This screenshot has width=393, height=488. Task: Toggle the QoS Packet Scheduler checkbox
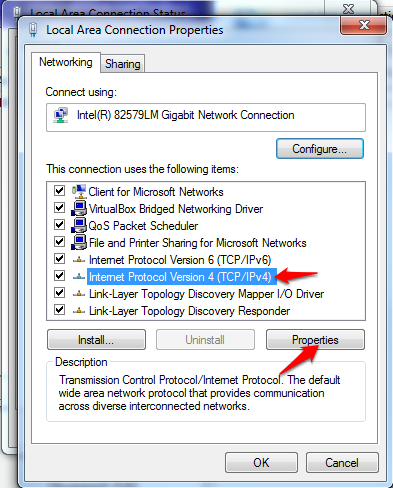(59, 225)
